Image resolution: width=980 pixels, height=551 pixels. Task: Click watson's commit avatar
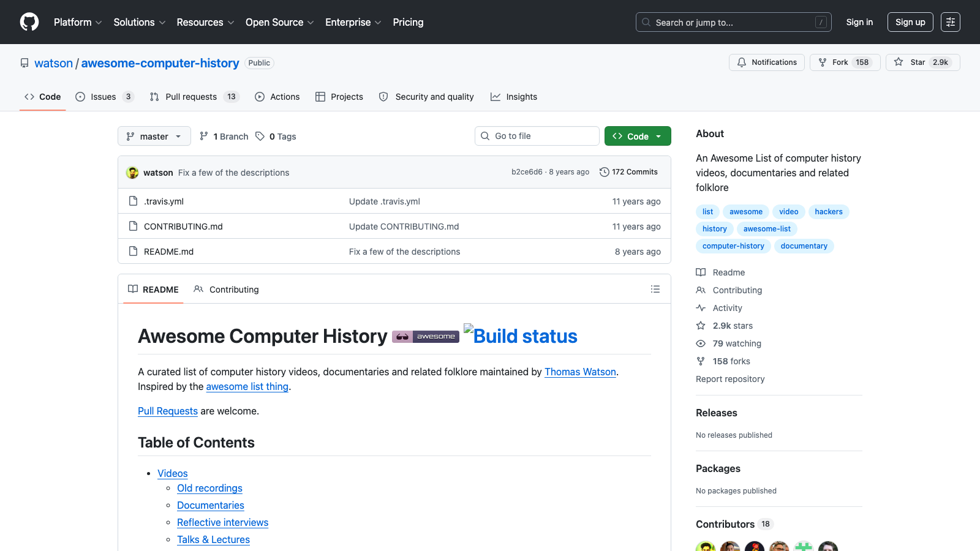point(133,172)
